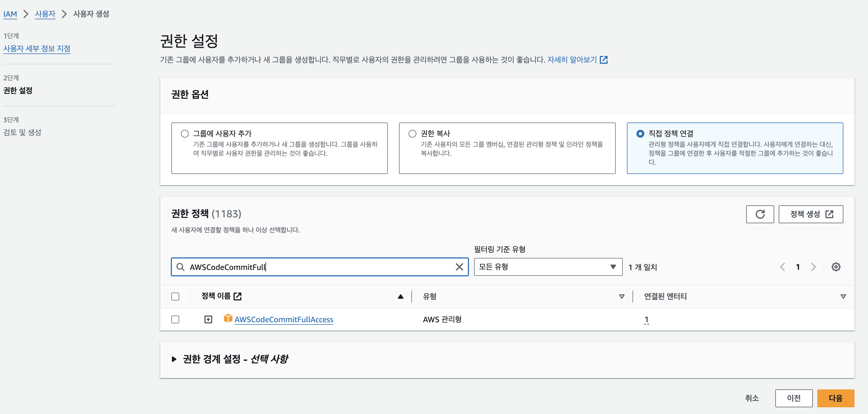The width and height of the screenshot is (868, 414).
Task: Sort policies by 정책 이름 ascending arrow
Action: (x=400, y=297)
